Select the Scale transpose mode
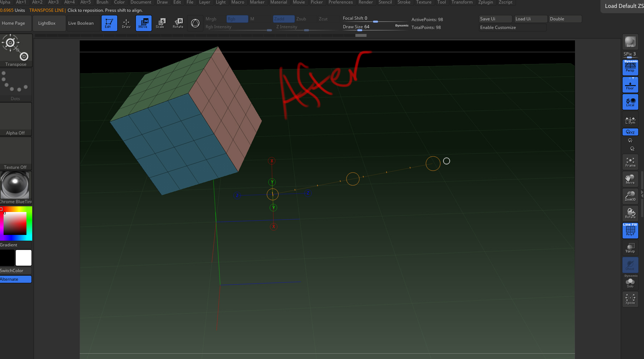This screenshot has height=359, width=644. (x=161, y=23)
